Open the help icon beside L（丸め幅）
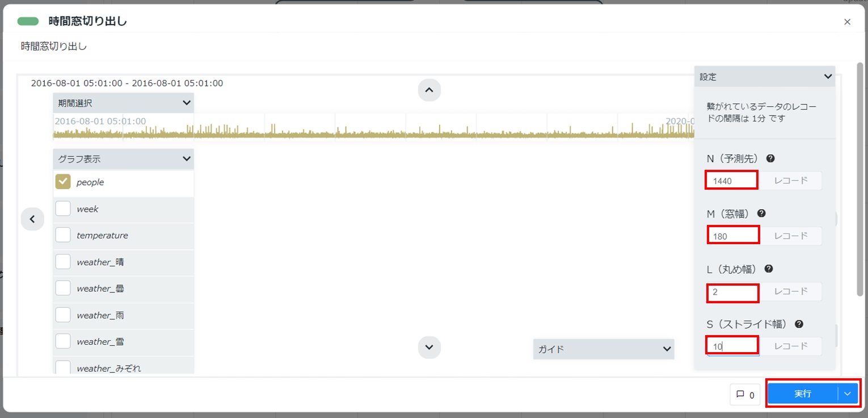Viewport: 868px width, 418px height. 769,269
